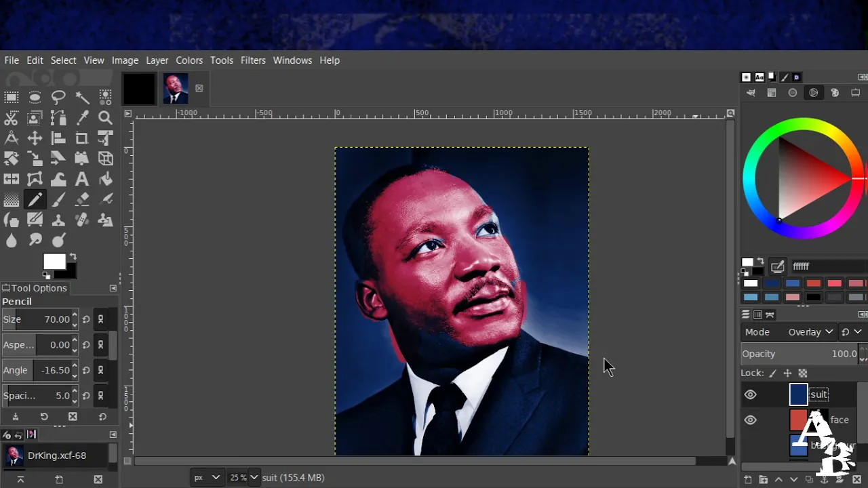Select the Cage Transform tool

pyautogui.click(x=35, y=180)
